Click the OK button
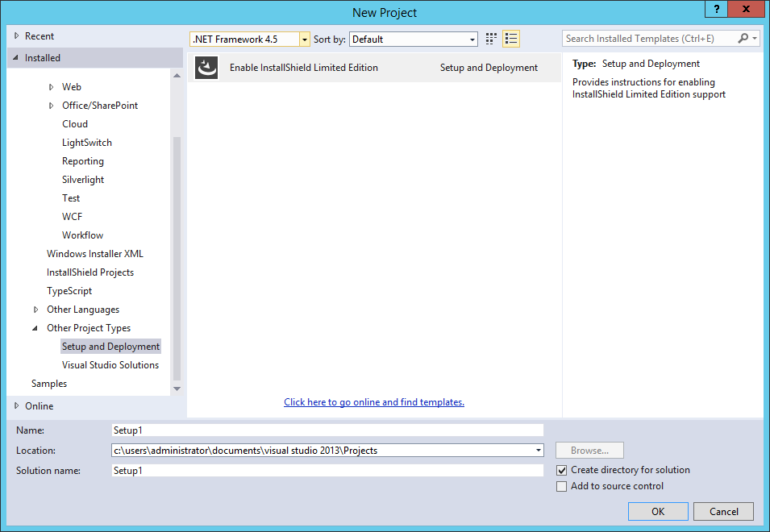Screen dimensions: 770x532 click(658, 511)
